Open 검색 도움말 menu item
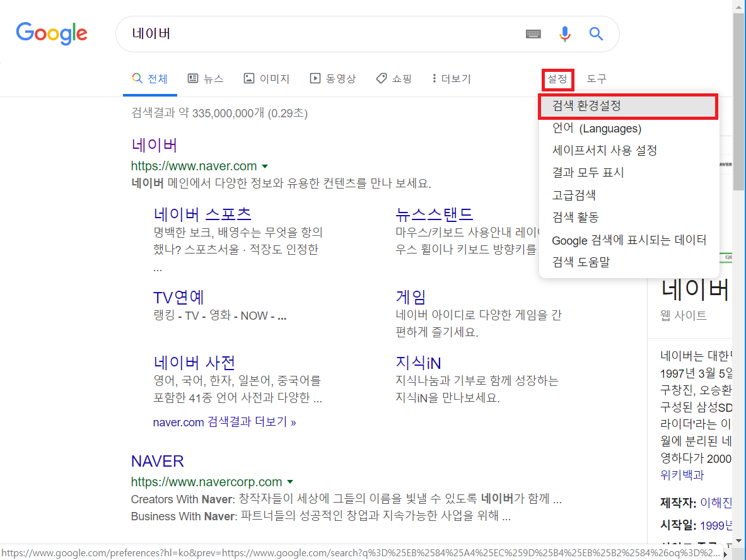This screenshot has width=746, height=560. point(628,262)
